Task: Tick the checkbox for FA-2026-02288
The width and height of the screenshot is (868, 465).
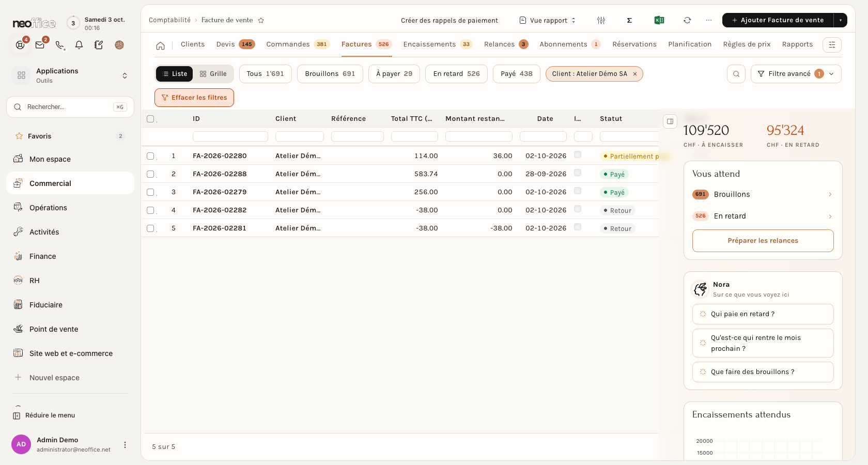Action: pyautogui.click(x=150, y=174)
